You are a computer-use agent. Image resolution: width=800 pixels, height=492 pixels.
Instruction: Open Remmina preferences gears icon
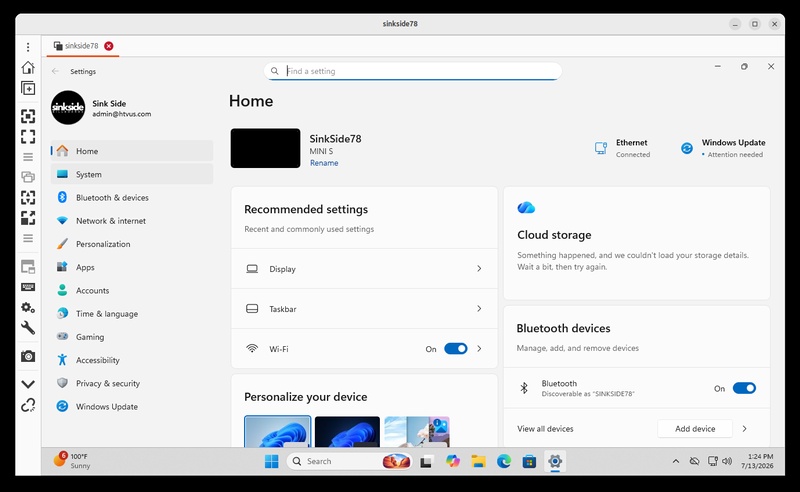tap(28, 307)
